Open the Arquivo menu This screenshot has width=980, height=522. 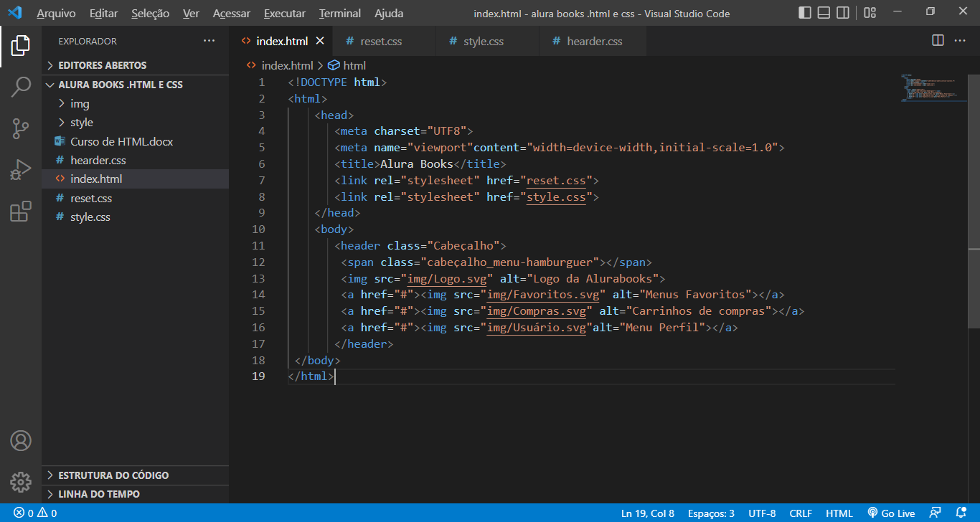tap(56, 13)
